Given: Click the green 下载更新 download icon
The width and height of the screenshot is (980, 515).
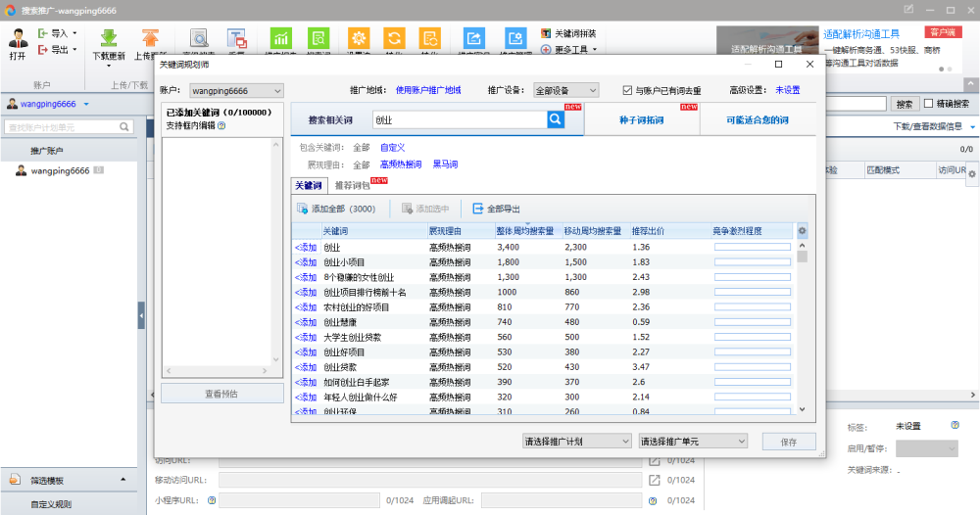Looking at the screenshot, I should pyautogui.click(x=109, y=38).
